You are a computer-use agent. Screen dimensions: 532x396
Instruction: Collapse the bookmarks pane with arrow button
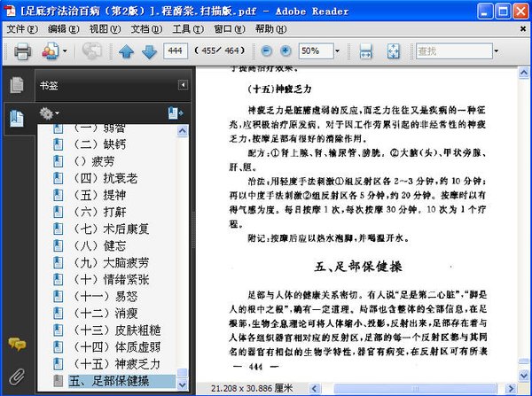point(183,85)
